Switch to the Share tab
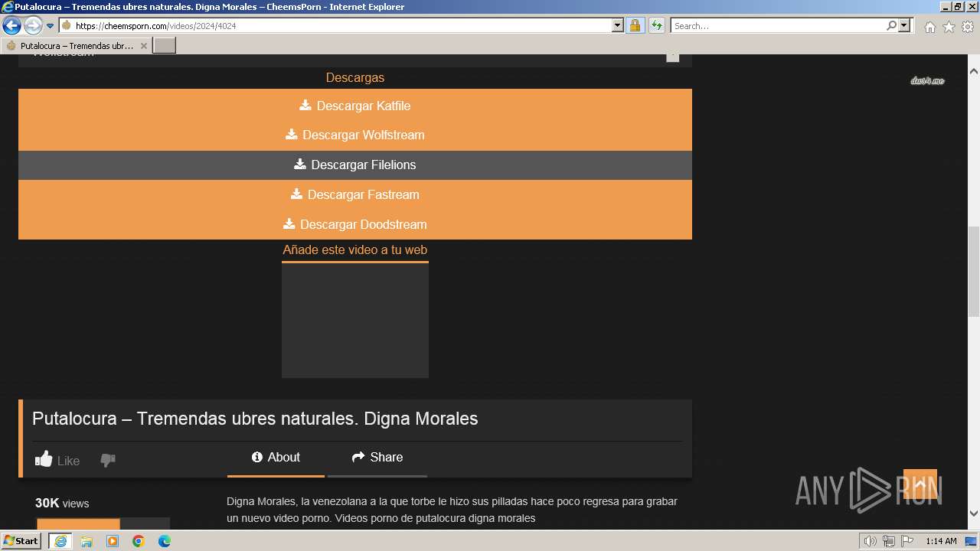 377,457
